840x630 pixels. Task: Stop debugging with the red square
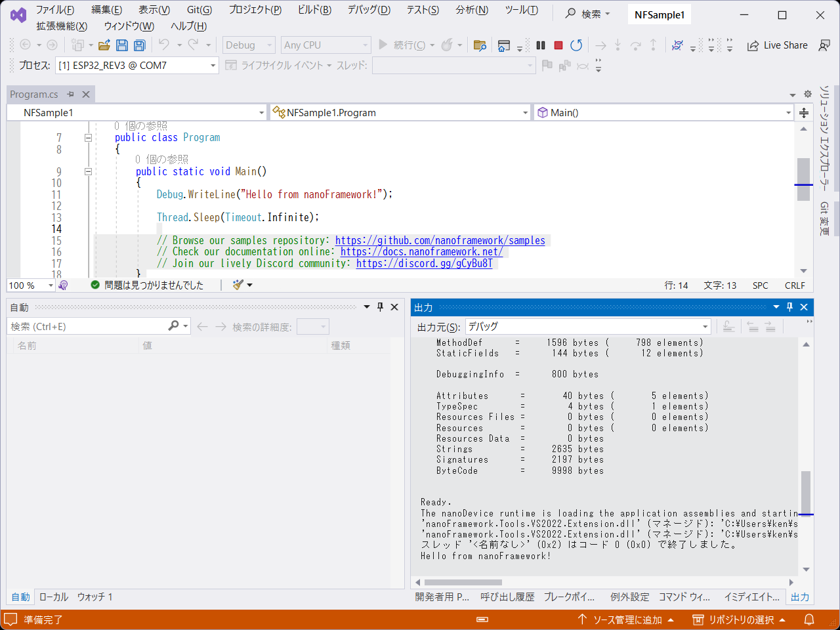(558, 45)
